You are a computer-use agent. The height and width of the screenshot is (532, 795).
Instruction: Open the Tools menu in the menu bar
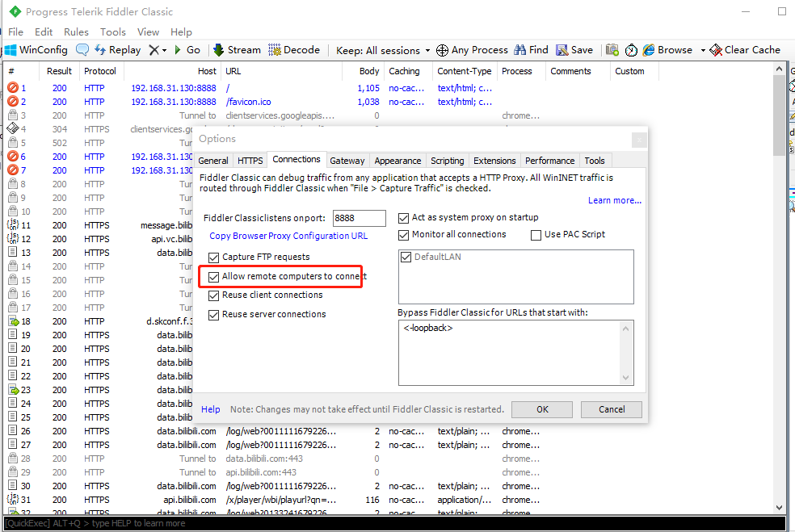pyautogui.click(x=112, y=32)
